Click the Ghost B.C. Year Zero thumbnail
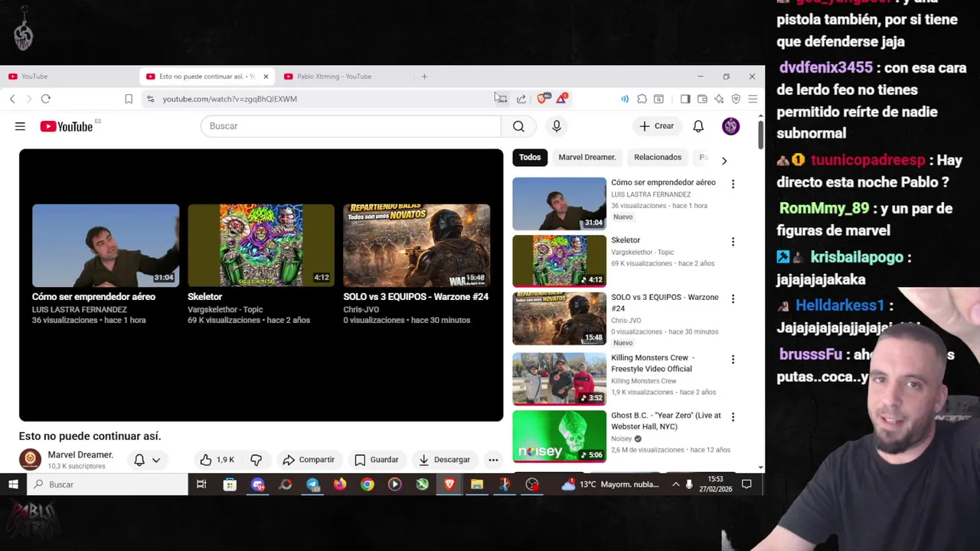The width and height of the screenshot is (980, 551). (559, 436)
